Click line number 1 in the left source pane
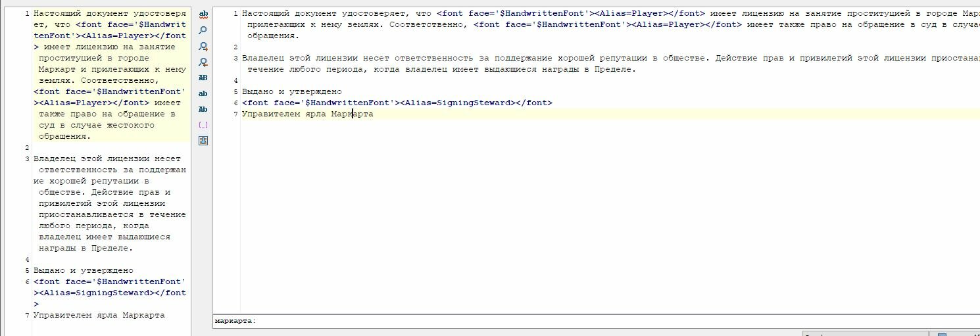 pos(26,14)
